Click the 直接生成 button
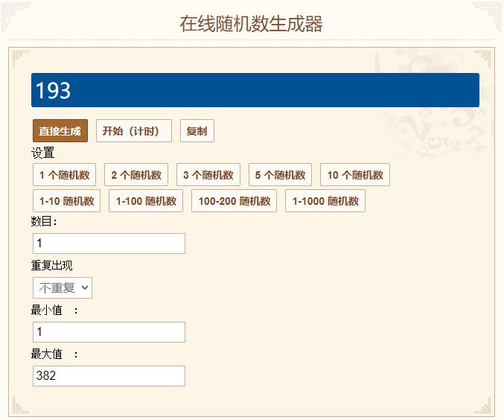Image resolution: width=504 pixels, height=420 pixels. pyautogui.click(x=60, y=130)
